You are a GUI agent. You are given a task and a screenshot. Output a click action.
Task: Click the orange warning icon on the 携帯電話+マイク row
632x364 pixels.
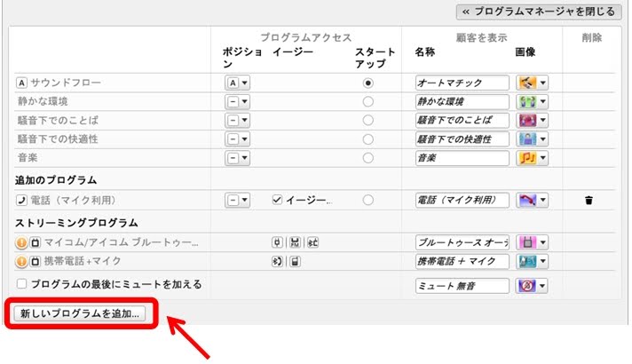(21, 261)
